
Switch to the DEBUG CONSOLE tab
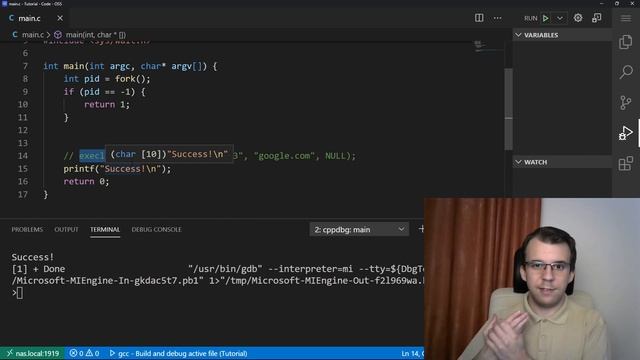coord(156,229)
